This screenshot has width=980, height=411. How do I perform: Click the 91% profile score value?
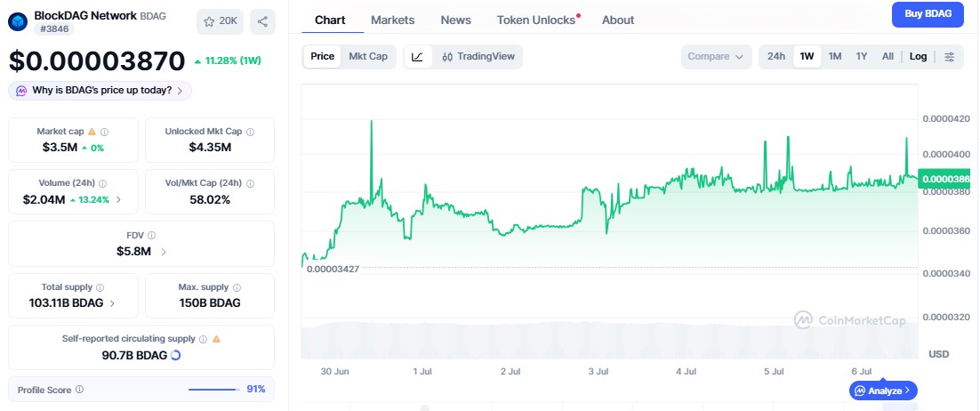[x=256, y=389]
